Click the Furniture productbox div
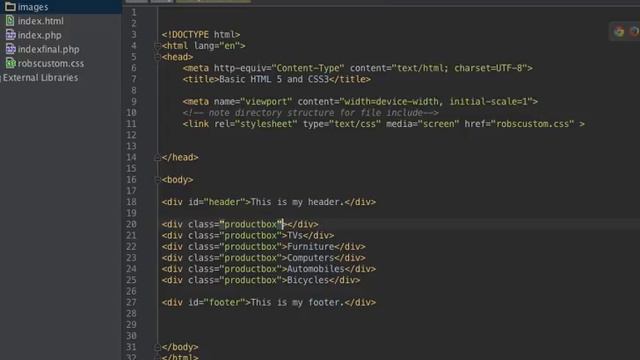This screenshot has height=360, width=640. [263, 247]
